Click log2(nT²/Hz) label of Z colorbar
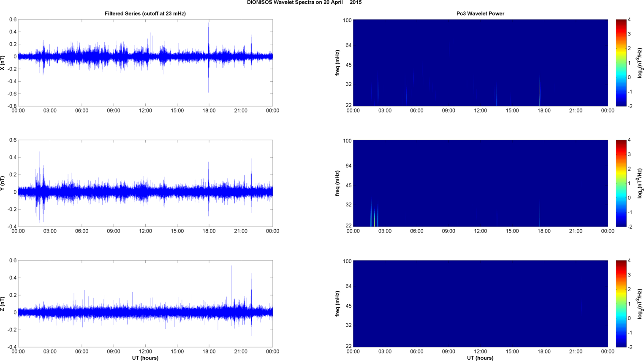The height and width of the screenshot is (361, 644). pyautogui.click(x=640, y=304)
